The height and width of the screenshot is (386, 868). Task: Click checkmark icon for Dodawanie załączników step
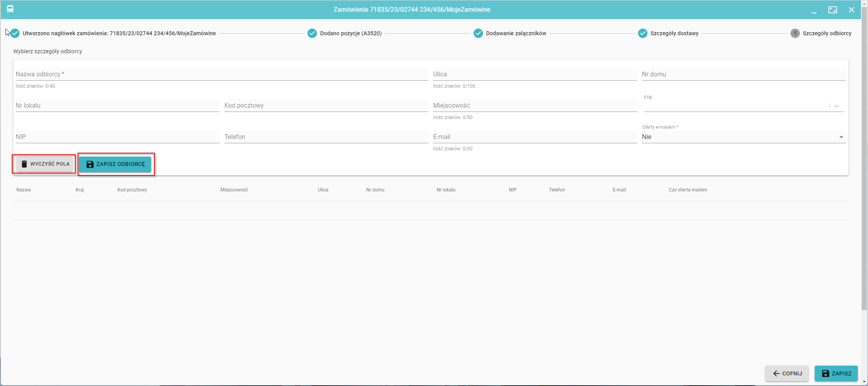tap(478, 33)
